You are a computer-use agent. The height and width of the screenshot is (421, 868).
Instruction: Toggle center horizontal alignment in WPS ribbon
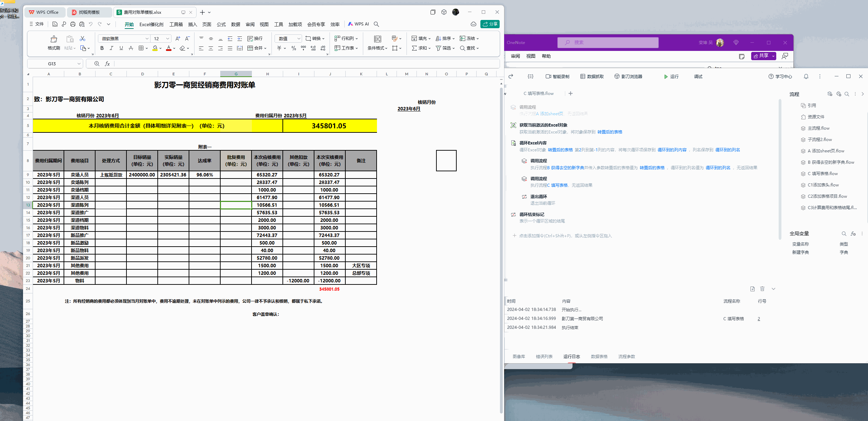(211, 48)
